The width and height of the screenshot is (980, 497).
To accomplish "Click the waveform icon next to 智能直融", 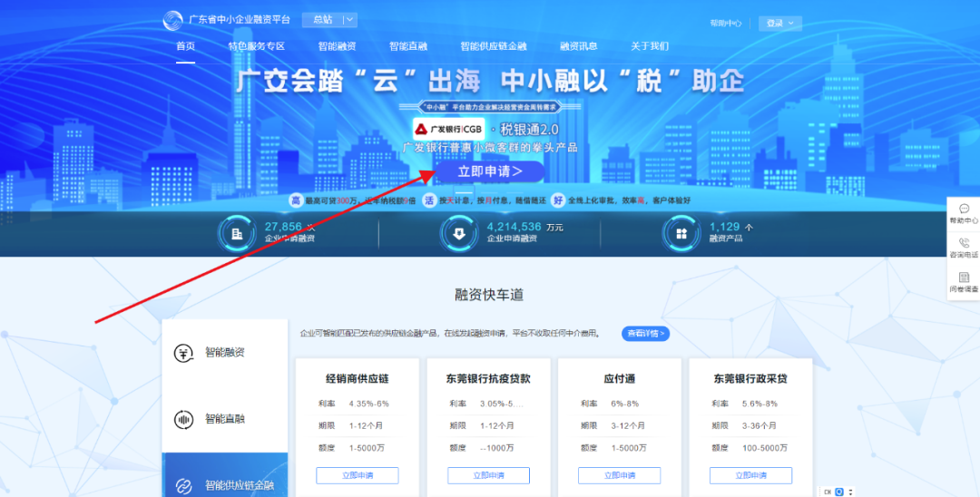I will (x=183, y=420).
